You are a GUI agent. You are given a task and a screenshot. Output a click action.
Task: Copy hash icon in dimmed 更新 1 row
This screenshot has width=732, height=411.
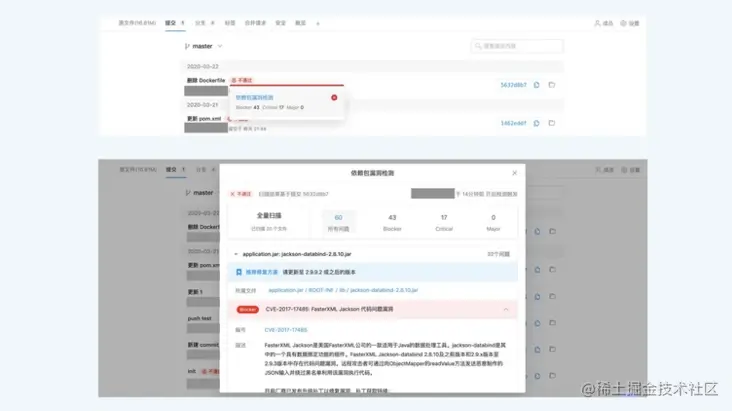click(x=537, y=296)
